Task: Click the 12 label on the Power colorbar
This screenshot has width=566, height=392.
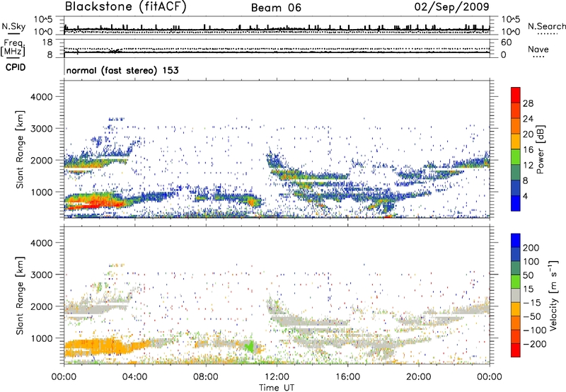Action: click(x=528, y=166)
